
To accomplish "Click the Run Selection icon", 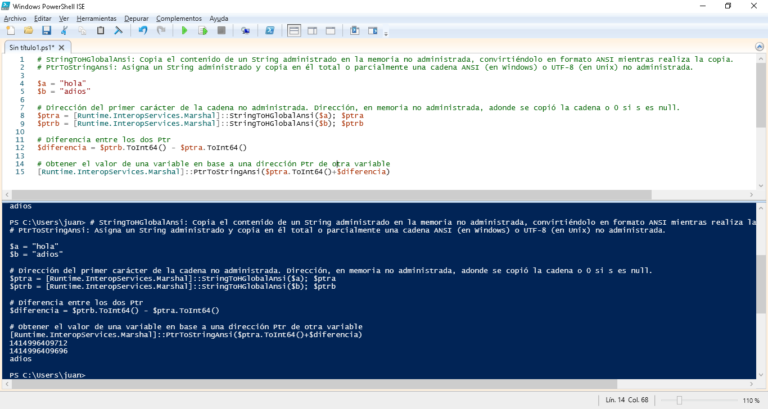I will click(203, 30).
